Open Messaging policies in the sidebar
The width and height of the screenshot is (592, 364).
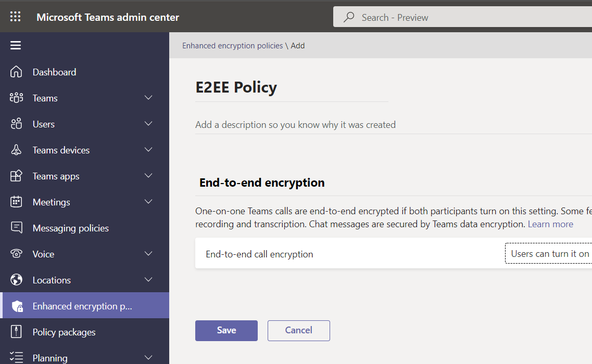(70, 228)
